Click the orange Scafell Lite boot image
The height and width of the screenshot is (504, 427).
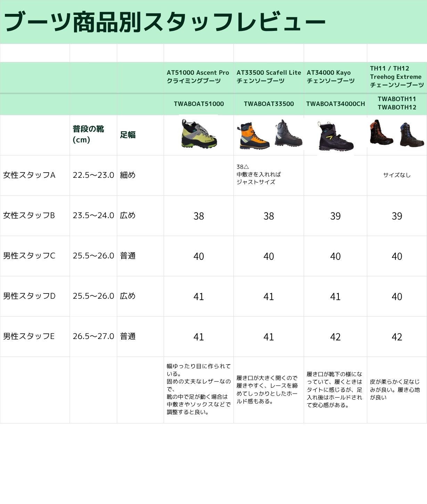(253, 136)
